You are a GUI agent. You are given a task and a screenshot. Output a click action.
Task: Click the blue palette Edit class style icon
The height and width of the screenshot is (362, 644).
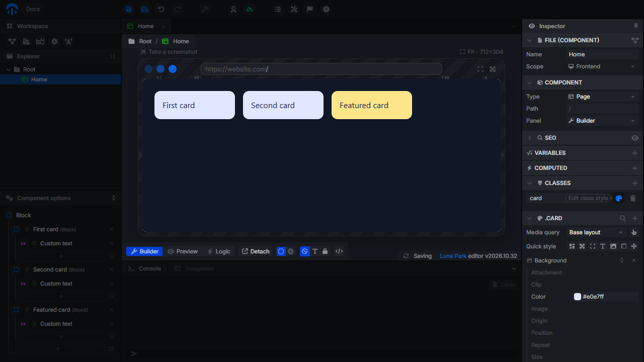coord(619,198)
